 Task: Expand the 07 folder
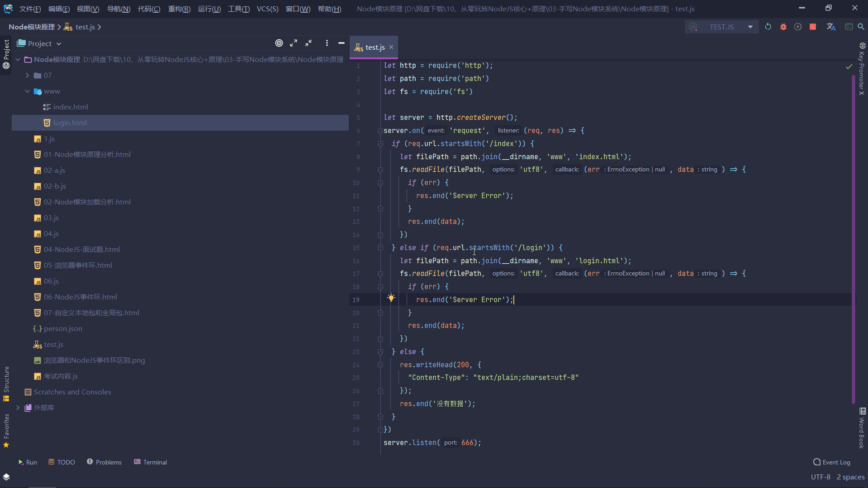pos(28,75)
